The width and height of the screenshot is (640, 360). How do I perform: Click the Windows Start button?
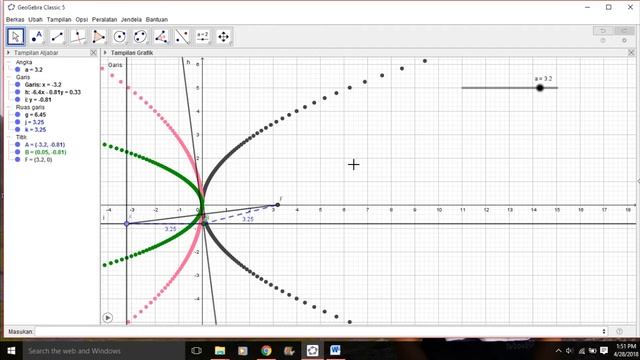click(x=11, y=351)
